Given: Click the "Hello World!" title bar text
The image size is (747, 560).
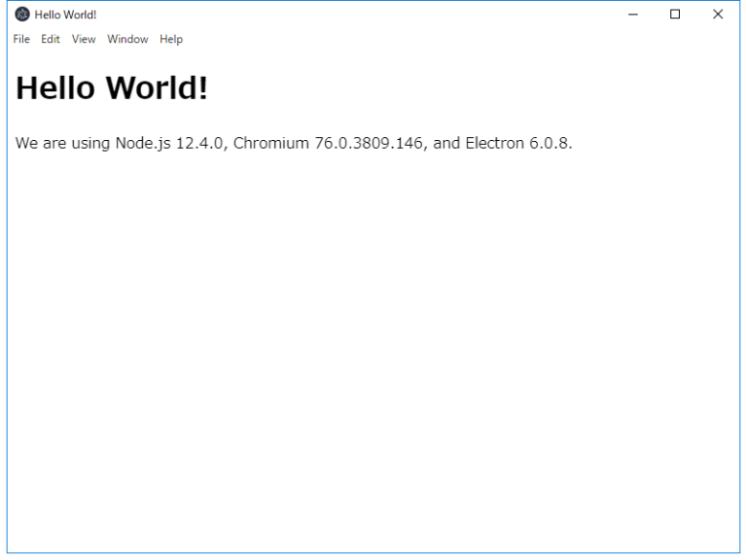Looking at the screenshot, I should point(65,15).
